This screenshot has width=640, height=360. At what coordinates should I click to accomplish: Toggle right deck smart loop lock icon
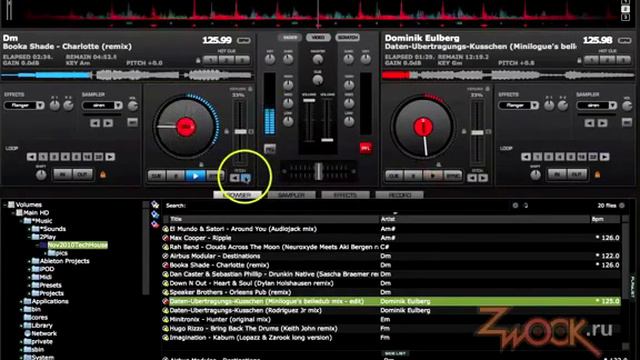[597, 175]
